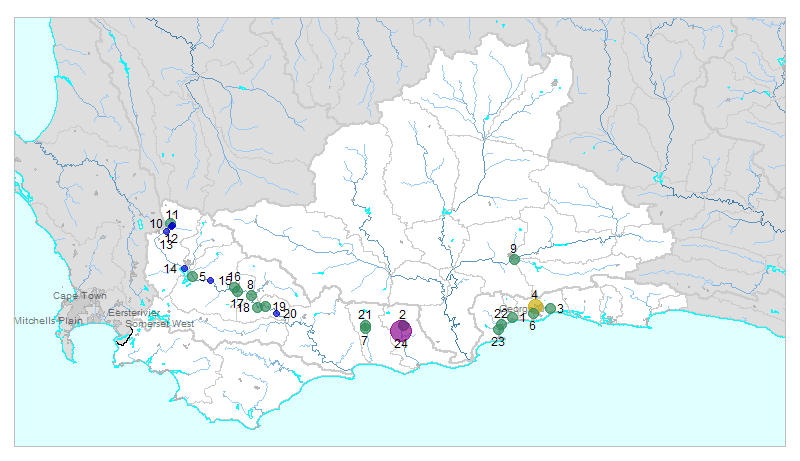
Task: Click the green marker above label 6
Action: tap(533, 313)
